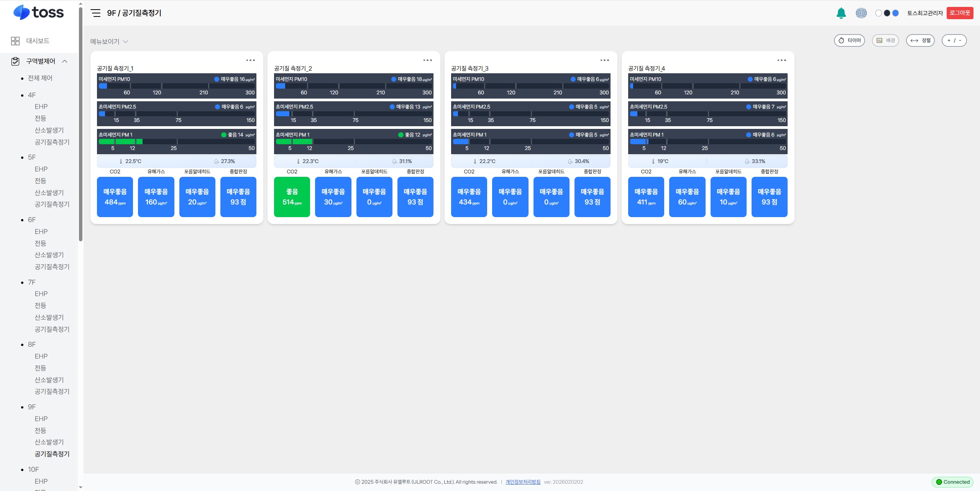The image size is (980, 491).
Task: Toggle the hamburger menu icon
Action: (95, 13)
